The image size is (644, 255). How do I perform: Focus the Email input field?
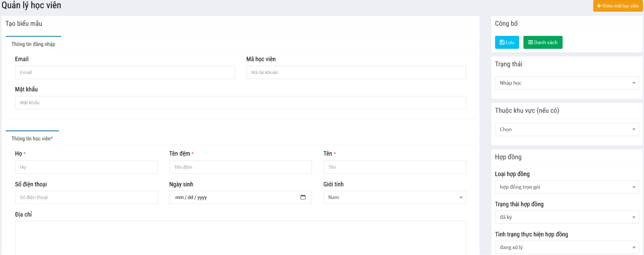tap(125, 73)
